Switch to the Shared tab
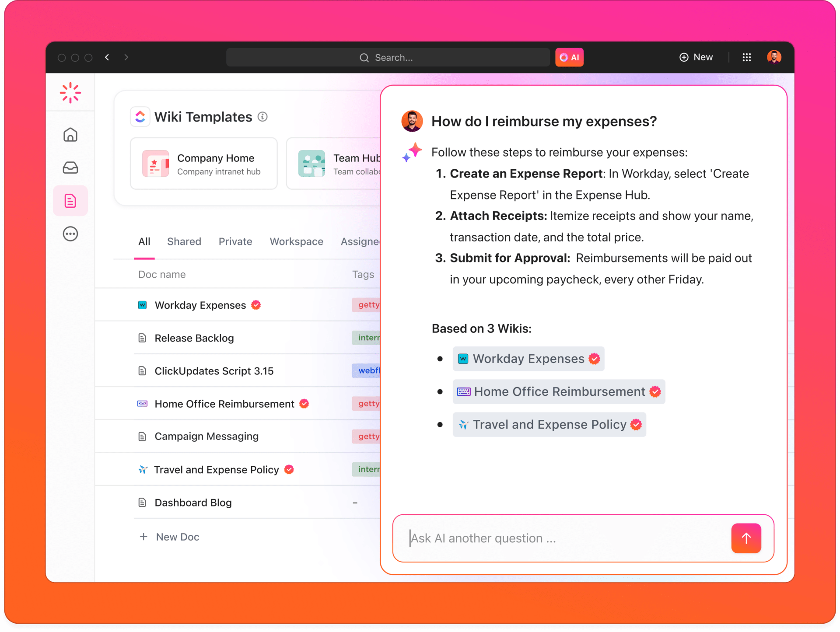This screenshot has width=840, height=632. [184, 241]
